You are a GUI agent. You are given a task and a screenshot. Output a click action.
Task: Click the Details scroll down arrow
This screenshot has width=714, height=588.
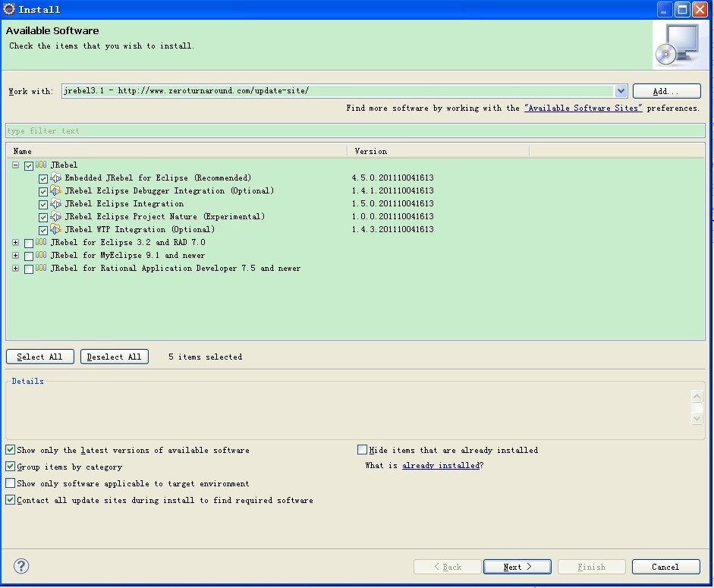pos(697,417)
